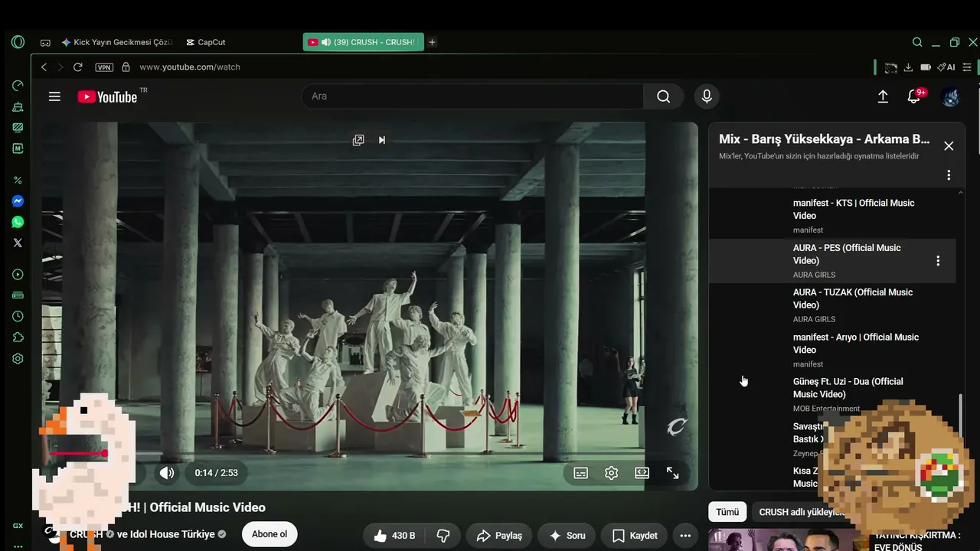Like the video (430 B)
Viewport: 980px width, 551px height.
click(394, 536)
